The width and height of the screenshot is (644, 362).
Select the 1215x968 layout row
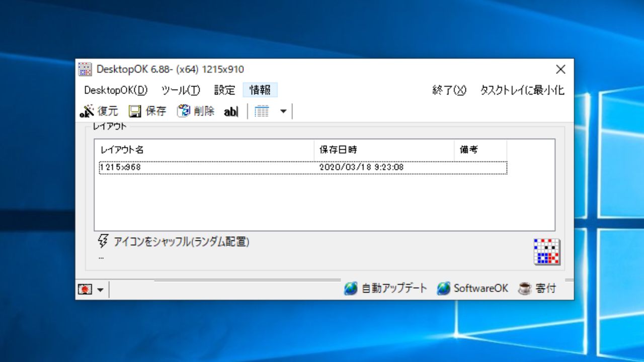point(303,167)
